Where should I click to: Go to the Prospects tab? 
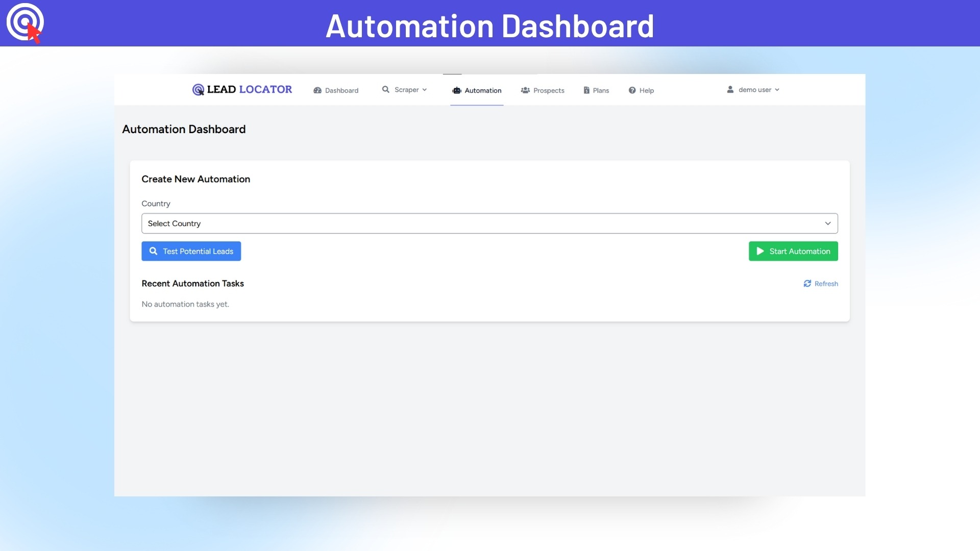pyautogui.click(x=549, y=90)
